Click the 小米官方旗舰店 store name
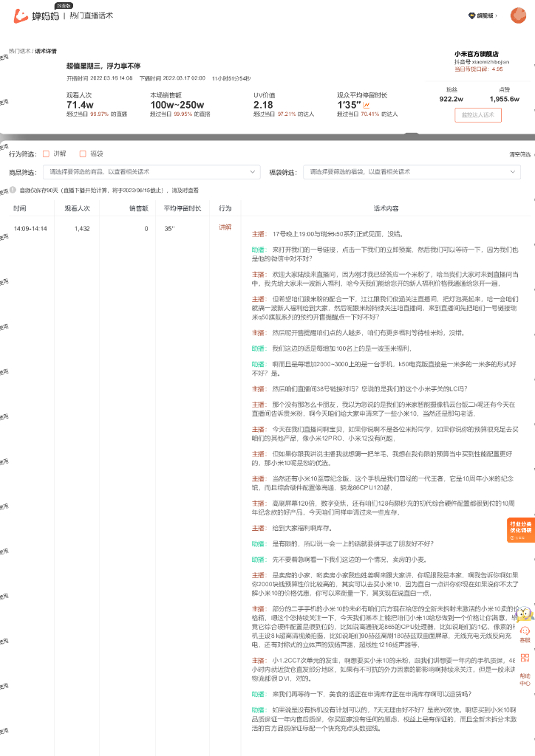535x756 pixels. click(x=477, y=54)
